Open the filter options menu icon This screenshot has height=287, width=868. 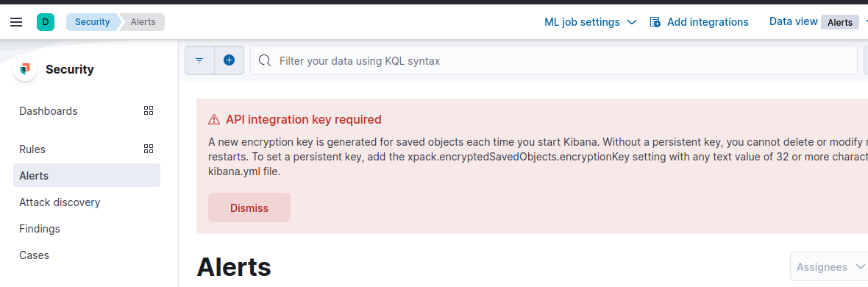pos(200,60)
